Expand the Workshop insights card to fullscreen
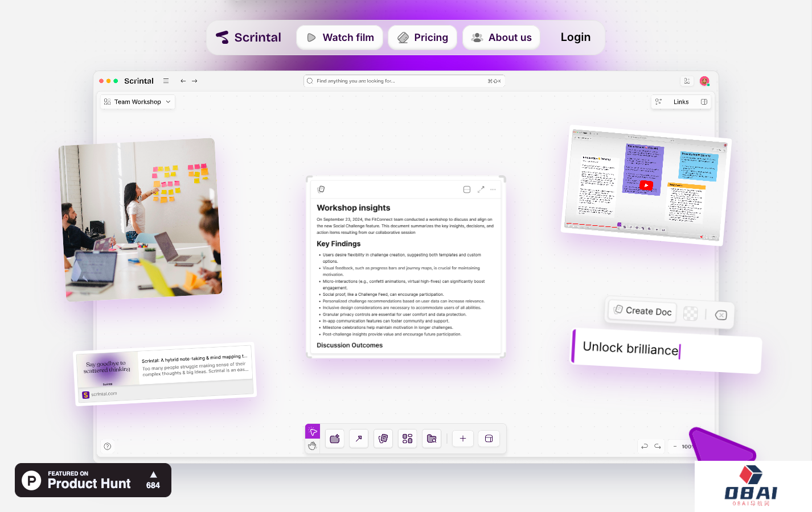The image size is (812, 512). click(481, 189)
